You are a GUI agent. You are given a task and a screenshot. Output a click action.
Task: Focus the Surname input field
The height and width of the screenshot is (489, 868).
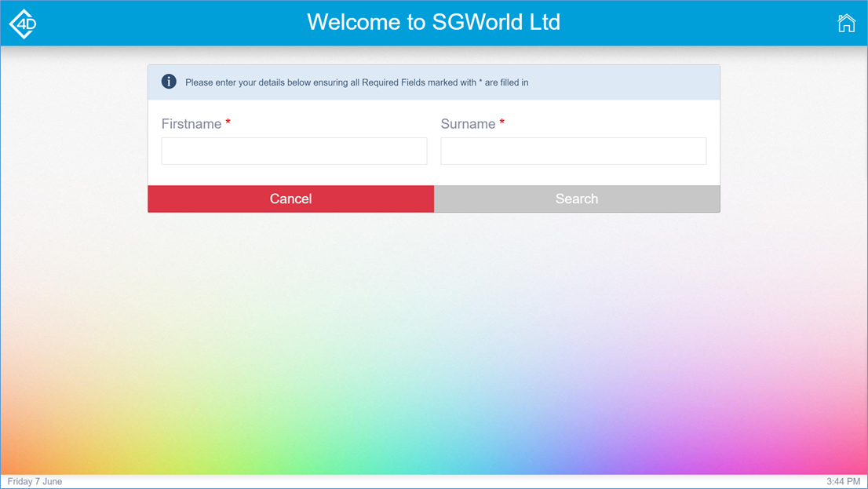[x=574, y=151]
